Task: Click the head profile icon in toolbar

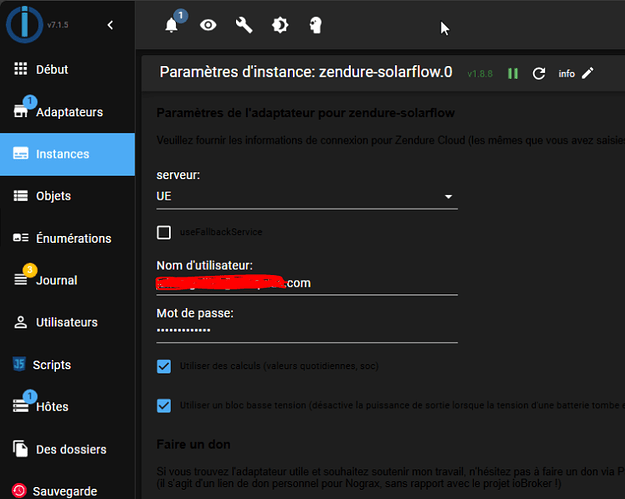Action: pyautogui.click(x=316, y=26)
